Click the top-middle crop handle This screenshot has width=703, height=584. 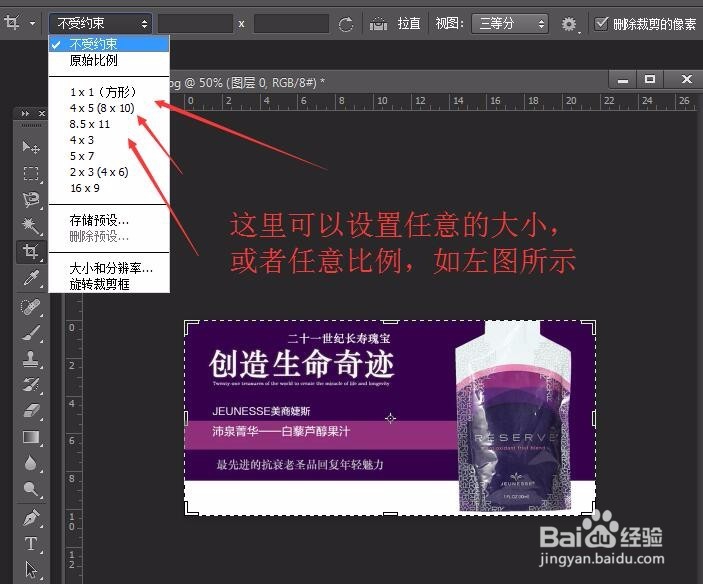pos(391,322)
